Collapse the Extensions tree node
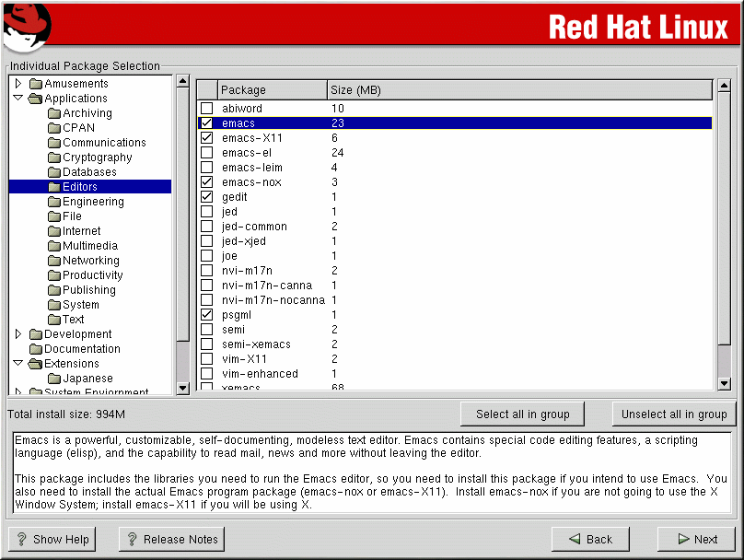This screenshot has height=560, width=744. point(17,364)
